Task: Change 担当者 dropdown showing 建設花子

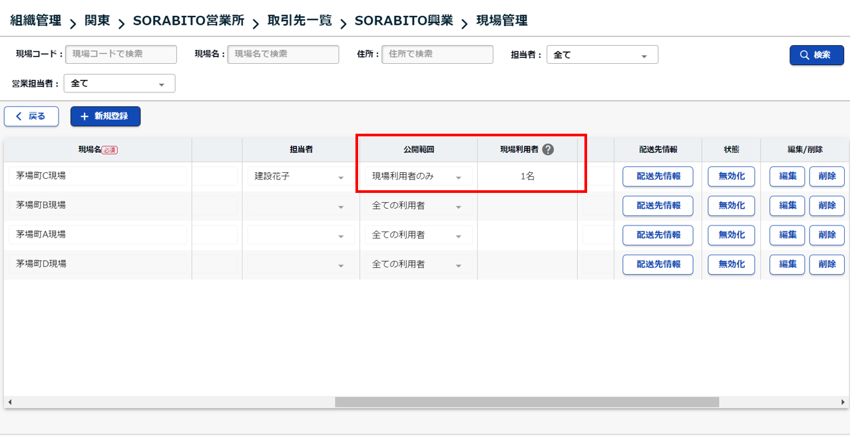Action: tap(300, 177)
